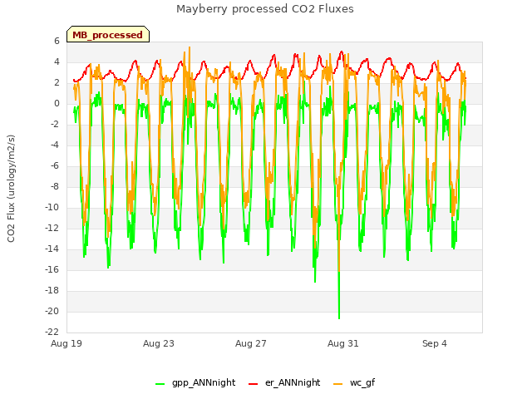Image resolution: width=532 pixels, height=399 pixels.
Task: Click the y-axis label 6
Action: pyautogui.click(x=57, y=41)
